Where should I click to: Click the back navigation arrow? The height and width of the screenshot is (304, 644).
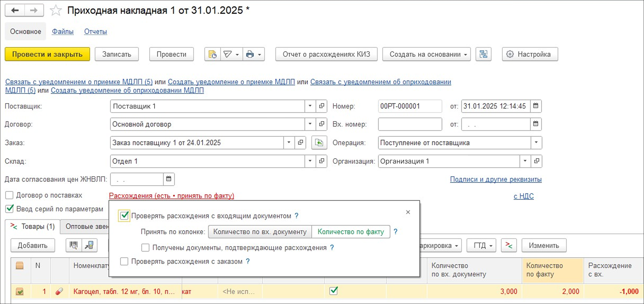(15, 11)
